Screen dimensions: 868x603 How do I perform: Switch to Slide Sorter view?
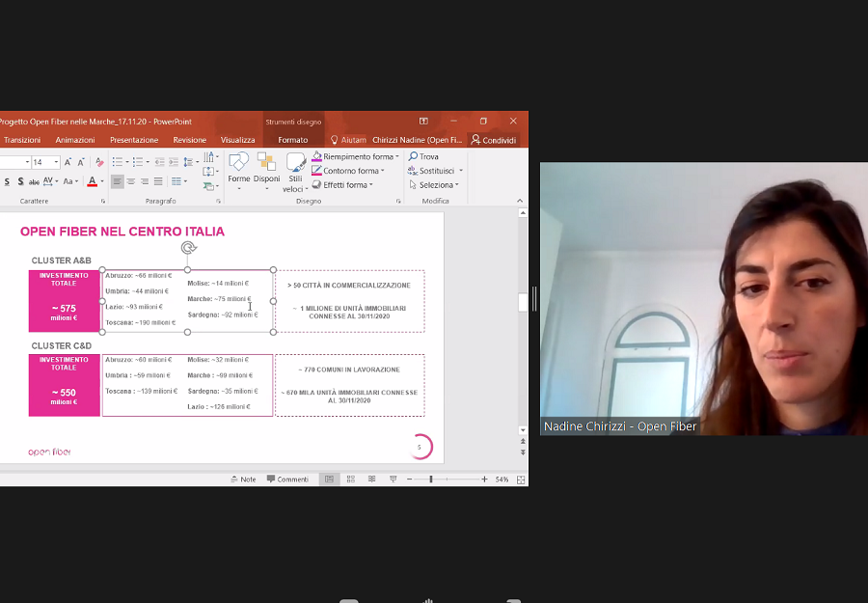tap(350, 479)
